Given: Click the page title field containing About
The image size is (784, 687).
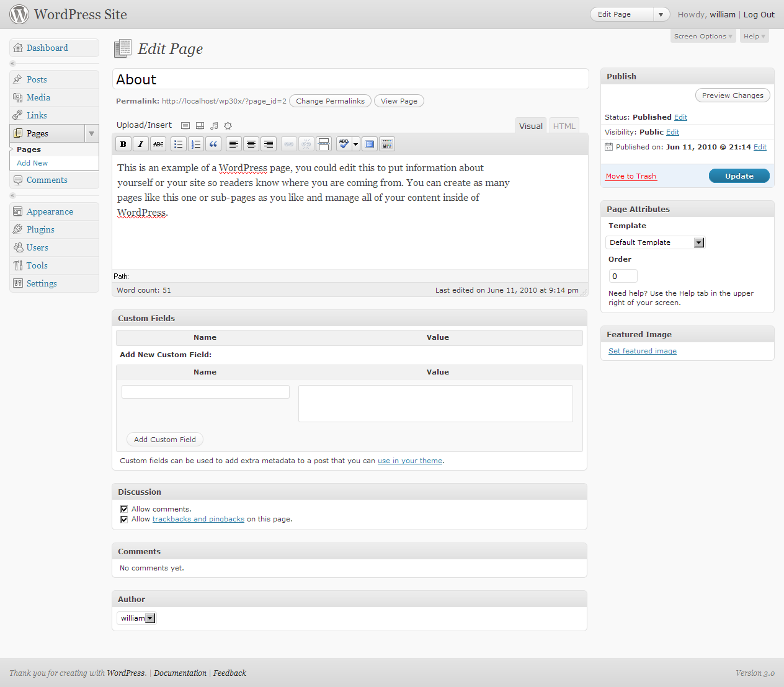Looking at the screenshot, I should pos(350,79).
